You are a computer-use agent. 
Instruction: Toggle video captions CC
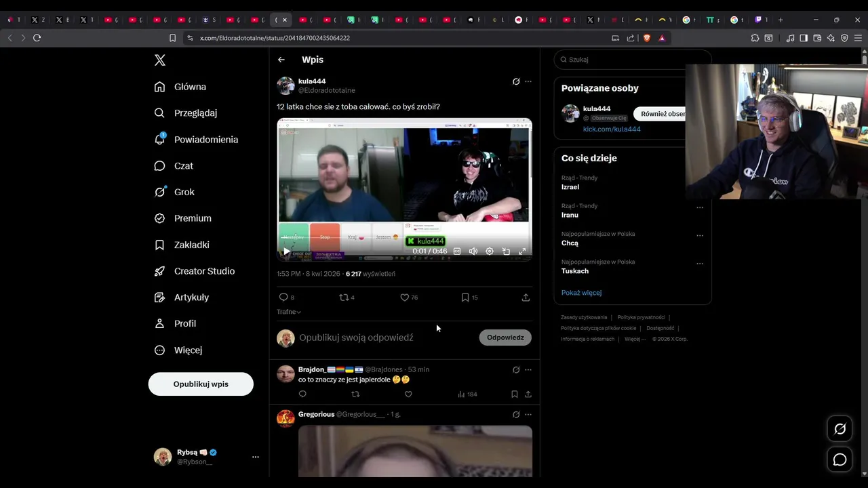point(457,251)
